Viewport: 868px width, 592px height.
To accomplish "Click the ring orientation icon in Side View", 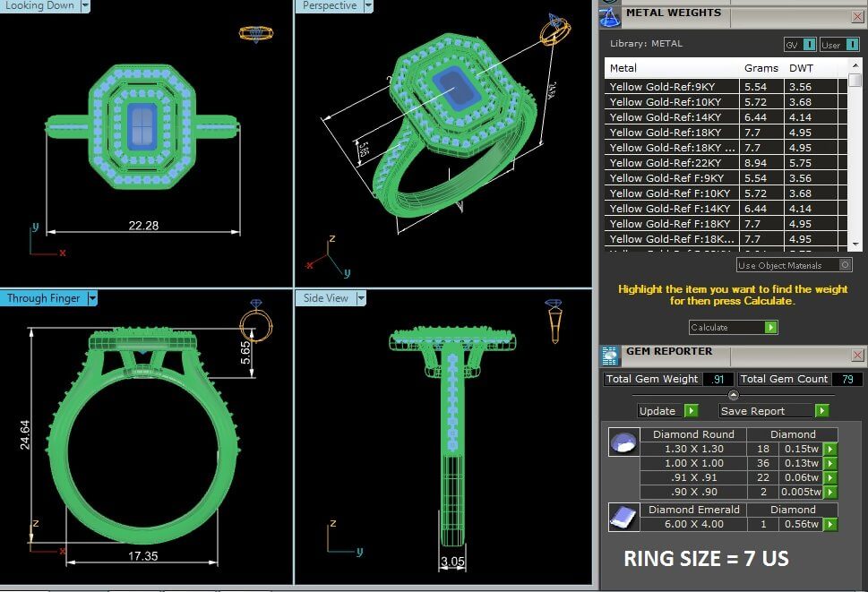I will [554, 320].
